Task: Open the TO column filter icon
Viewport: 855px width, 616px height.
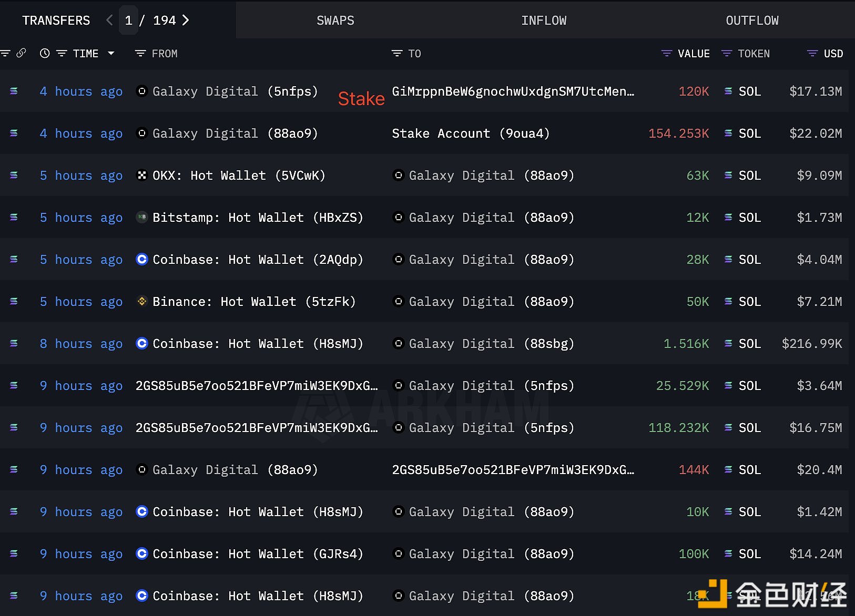Action: 397,54
